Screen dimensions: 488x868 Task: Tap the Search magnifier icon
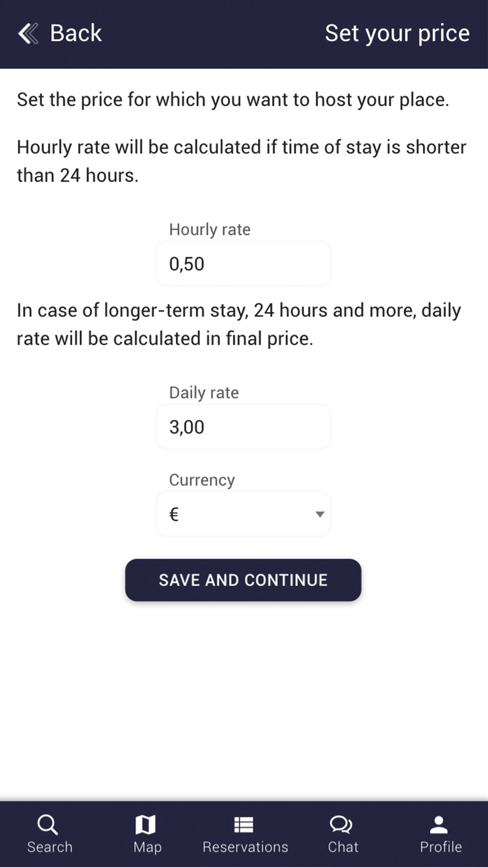[48, 825]
